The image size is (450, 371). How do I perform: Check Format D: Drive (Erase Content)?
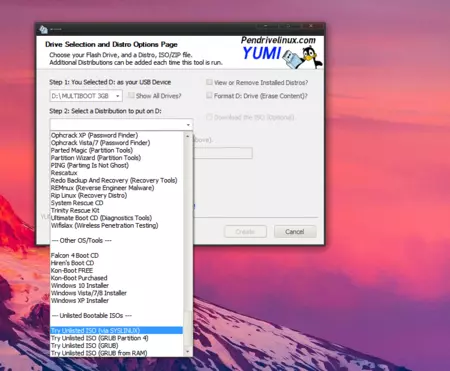(x=209, y=96)
